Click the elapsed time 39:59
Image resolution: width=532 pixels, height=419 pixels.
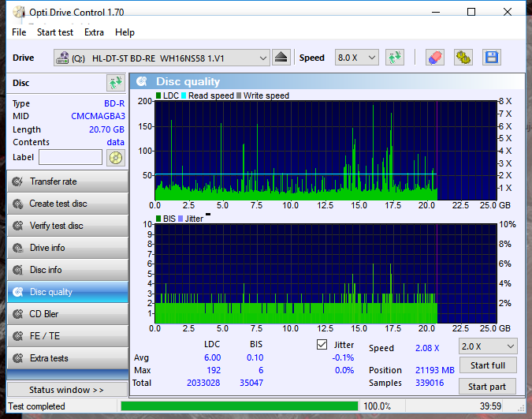click(490, 406)
